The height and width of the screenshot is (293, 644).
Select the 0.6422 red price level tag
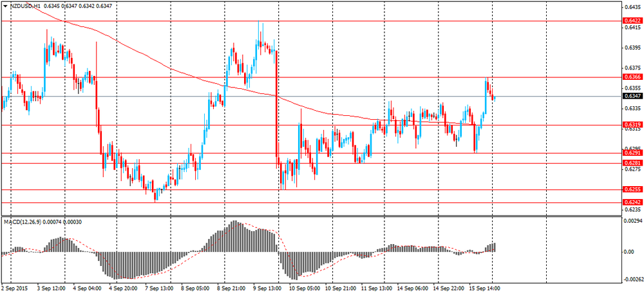coord(632,20)
